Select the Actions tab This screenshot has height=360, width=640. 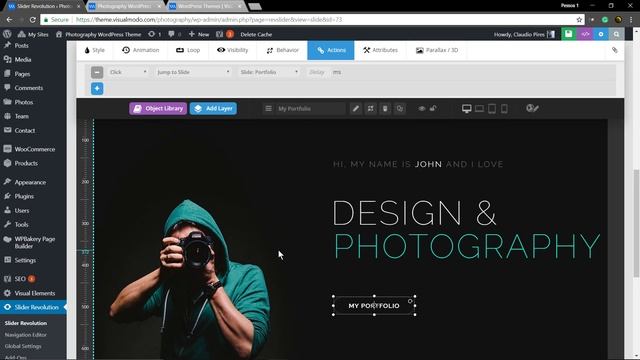(x=331, y=50)
